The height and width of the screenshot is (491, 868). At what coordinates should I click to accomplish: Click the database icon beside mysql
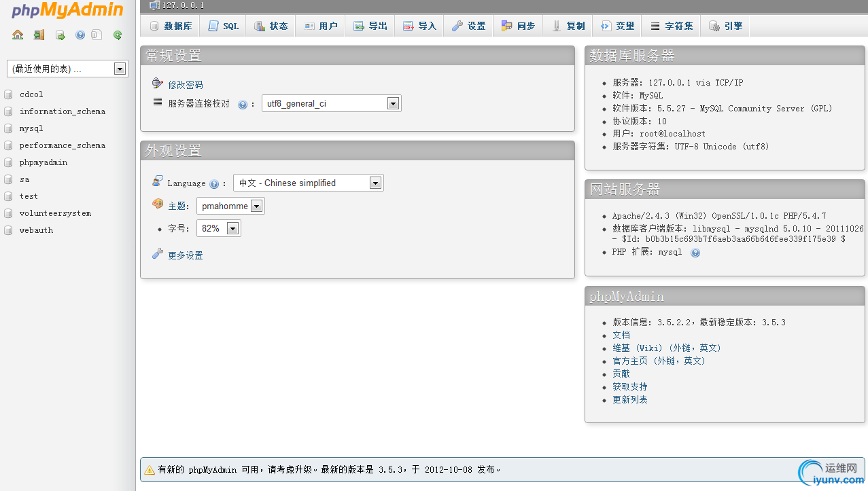point(8,128)
